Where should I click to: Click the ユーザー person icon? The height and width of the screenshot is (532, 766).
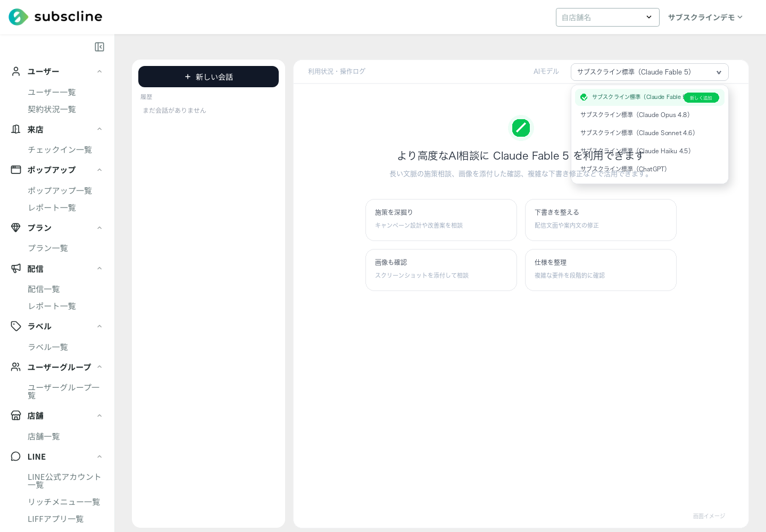[x=16, y=71]
